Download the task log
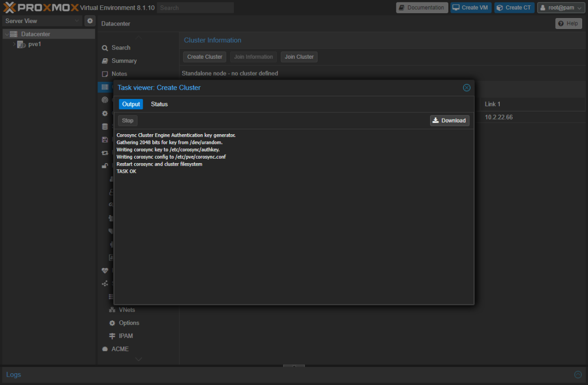588x385 pixels. [449, 120]
